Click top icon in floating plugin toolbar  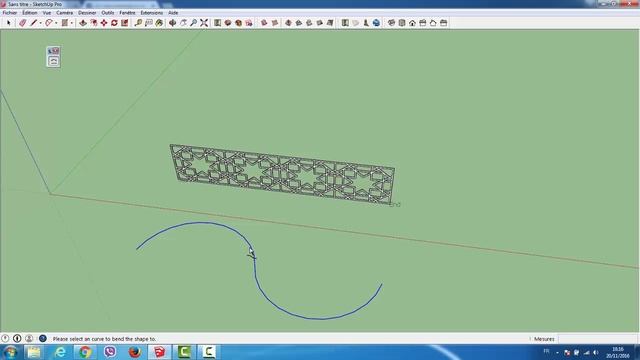(x=53, y=51)
